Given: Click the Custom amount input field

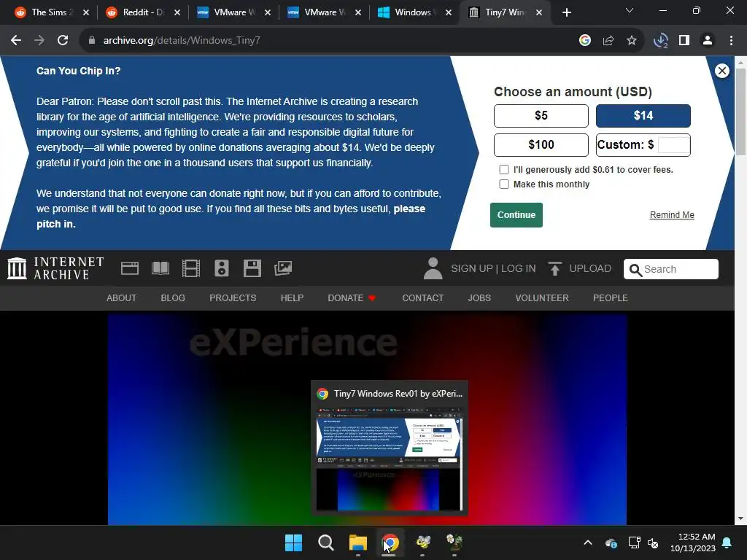Looking at the screenshot, I should click(673, 145).
